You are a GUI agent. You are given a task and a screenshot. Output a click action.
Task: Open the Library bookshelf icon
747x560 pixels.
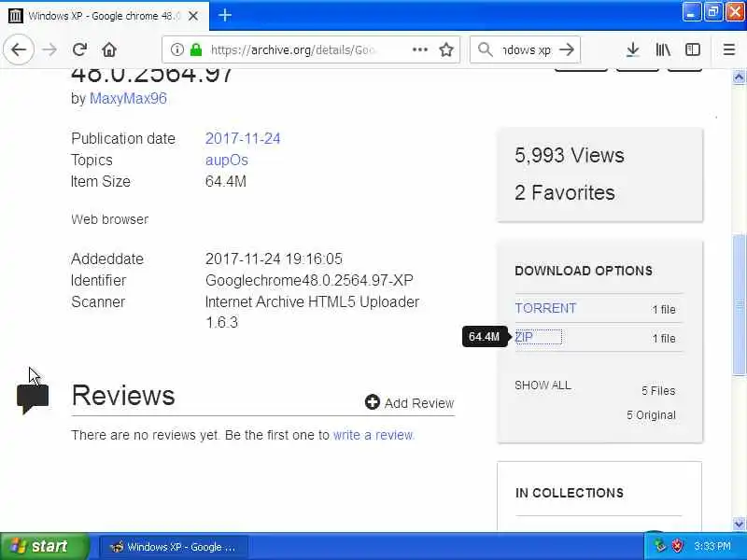coord(663,49)
